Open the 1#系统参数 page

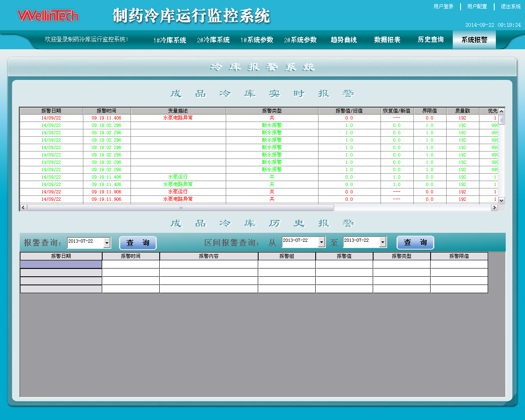pyautogui.click(x=257, y=39)
